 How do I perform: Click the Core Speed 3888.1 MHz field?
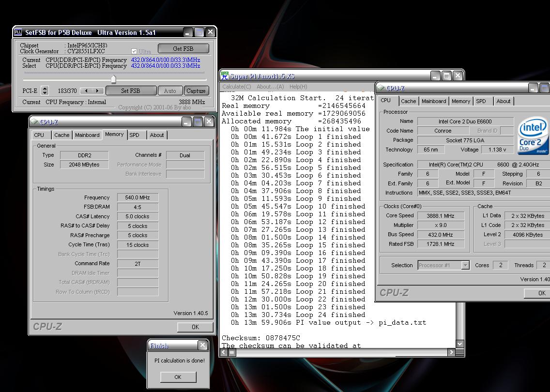pyautogui.click(x=441, y=216)
